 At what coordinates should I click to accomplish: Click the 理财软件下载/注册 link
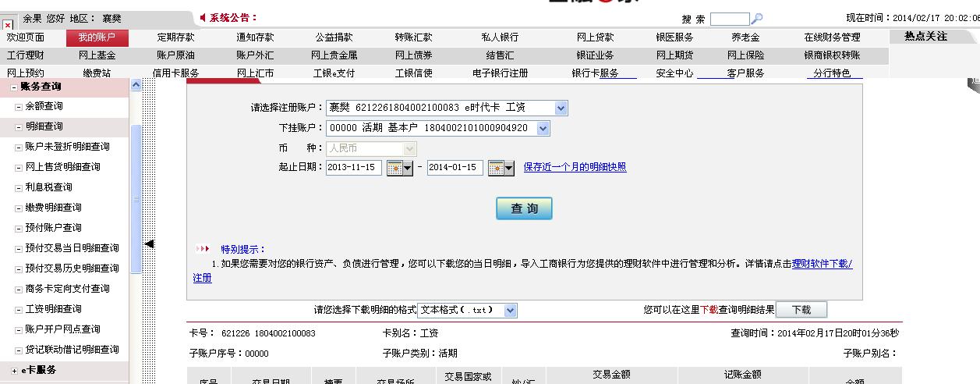[x=822, y=264]
